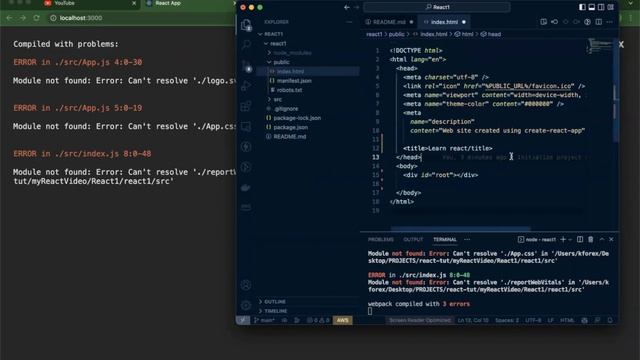
Task: Click the Split Terminal icon
Action: [x=580, y=239]
